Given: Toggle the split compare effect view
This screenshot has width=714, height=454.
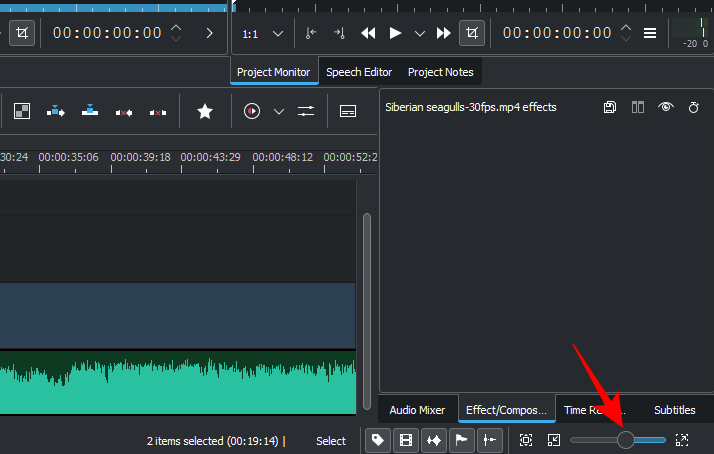Looking at the screenshot, I should tap(637, 107).
